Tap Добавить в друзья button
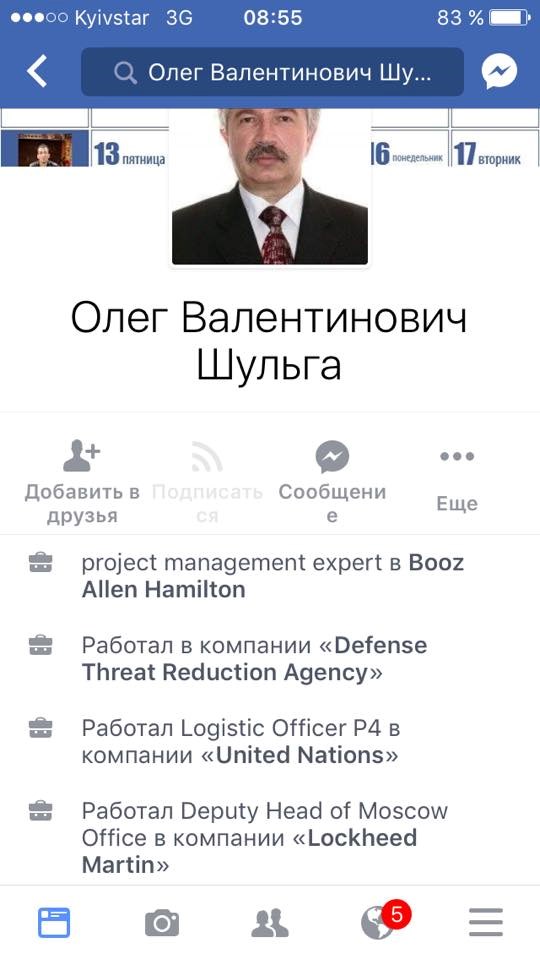 [81, 483]
